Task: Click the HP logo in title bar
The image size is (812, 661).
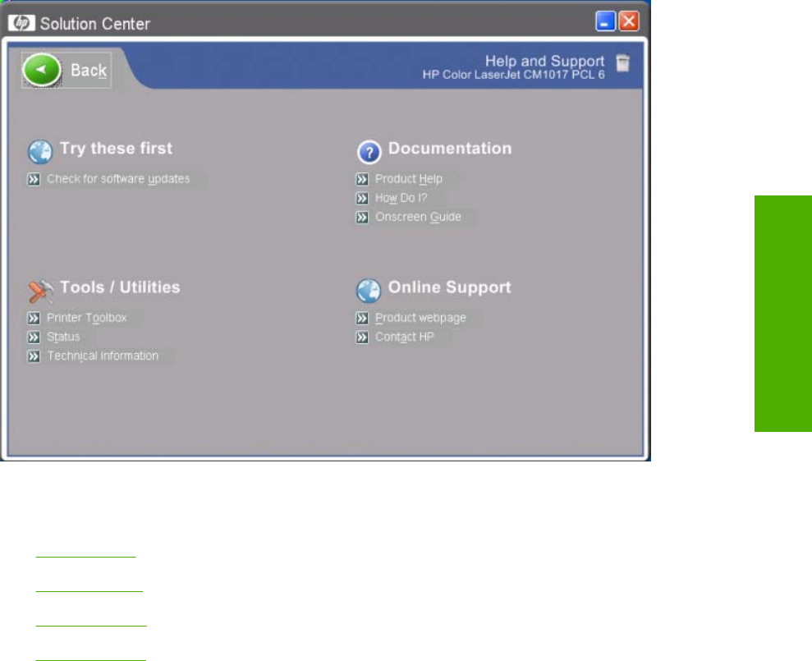Action: pos(21,23)
